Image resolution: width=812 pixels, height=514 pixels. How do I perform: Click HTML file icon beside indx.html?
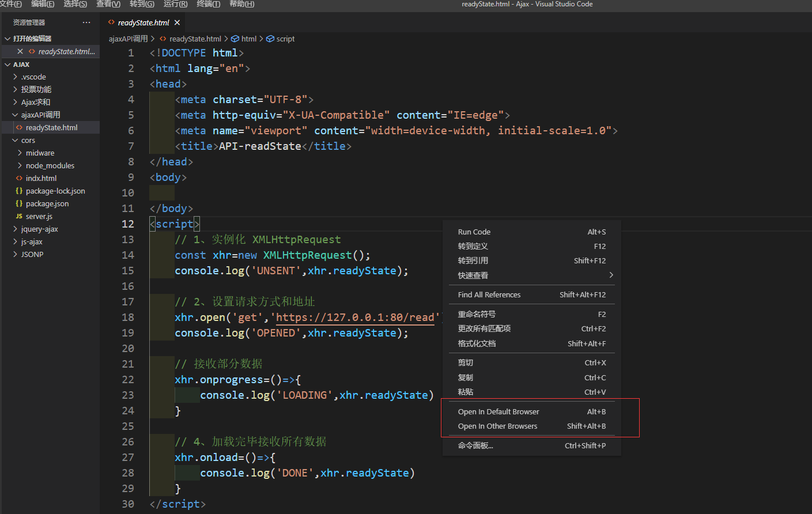(x=19, y=178)
